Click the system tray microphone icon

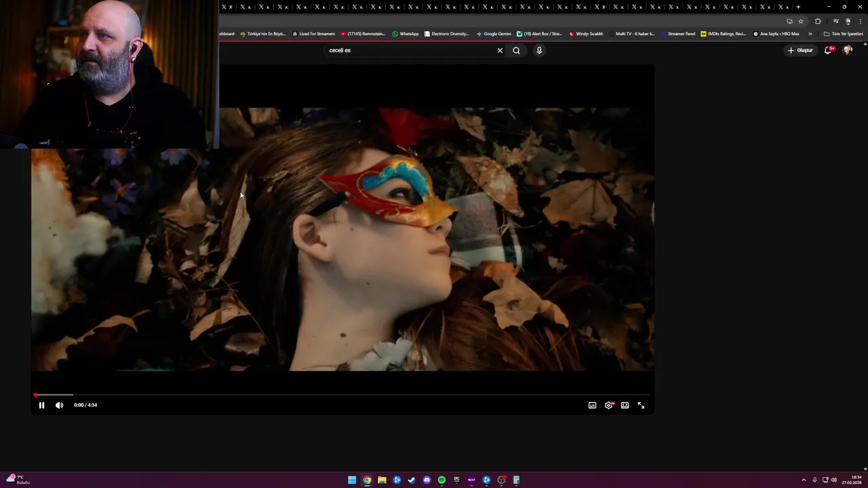point(814,480)
